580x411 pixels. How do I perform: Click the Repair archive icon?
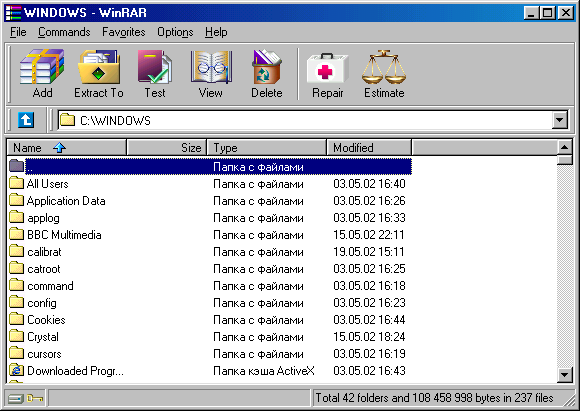click(327, 68)
